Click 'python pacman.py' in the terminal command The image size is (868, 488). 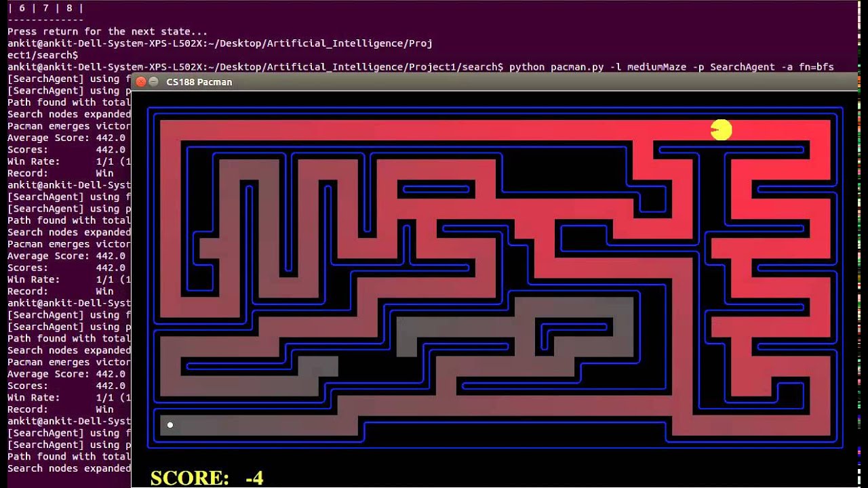pos(555,67)
